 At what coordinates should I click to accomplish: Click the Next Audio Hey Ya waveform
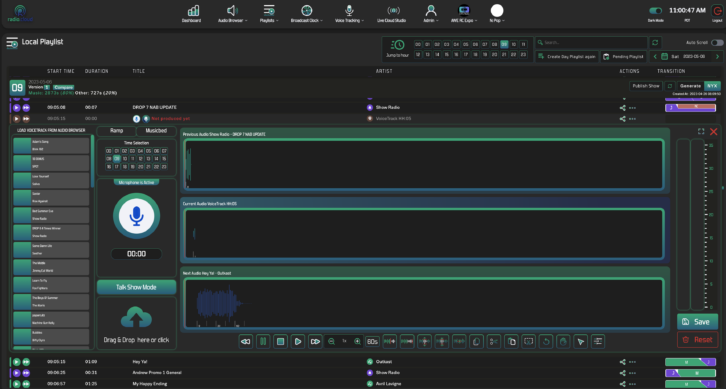tap(424, 304)
